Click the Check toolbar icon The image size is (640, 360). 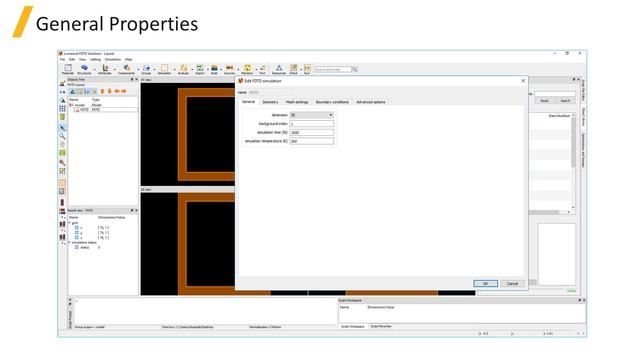(x=293, y=69)
